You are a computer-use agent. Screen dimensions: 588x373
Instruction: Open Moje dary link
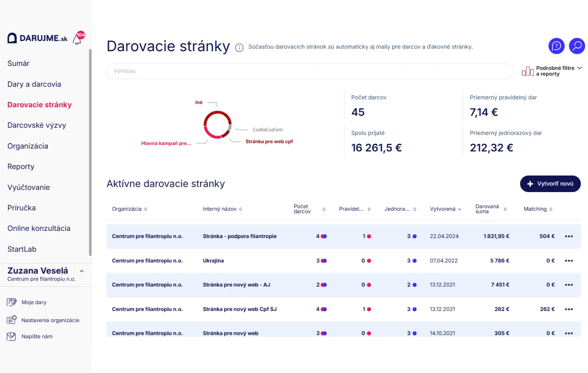tap(34, 302)
